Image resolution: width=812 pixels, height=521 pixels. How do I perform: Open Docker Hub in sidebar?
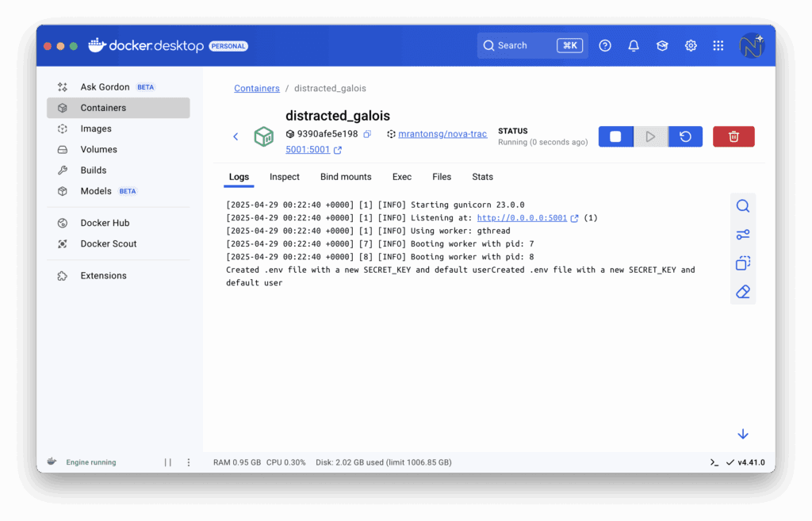(118, 223)
